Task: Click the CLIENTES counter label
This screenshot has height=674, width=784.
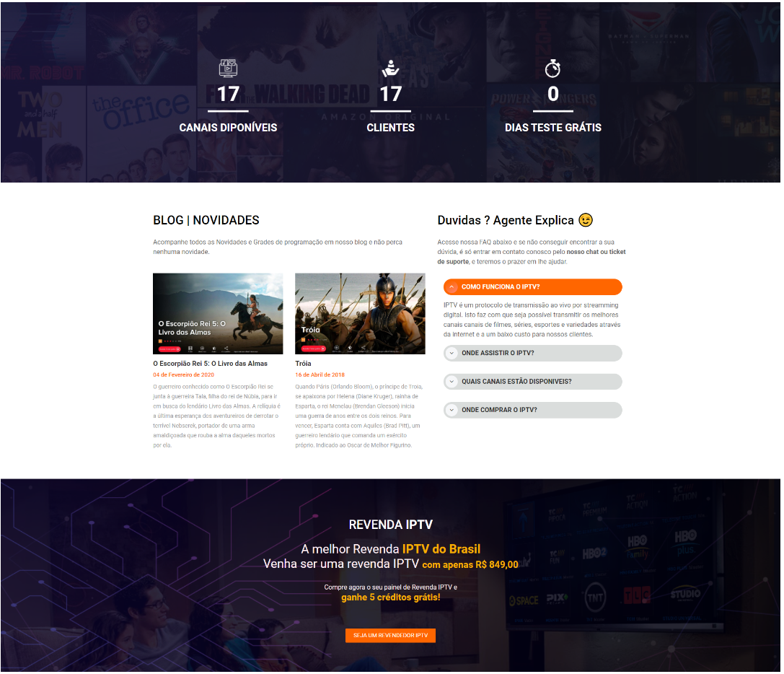Action: point(390,128)
